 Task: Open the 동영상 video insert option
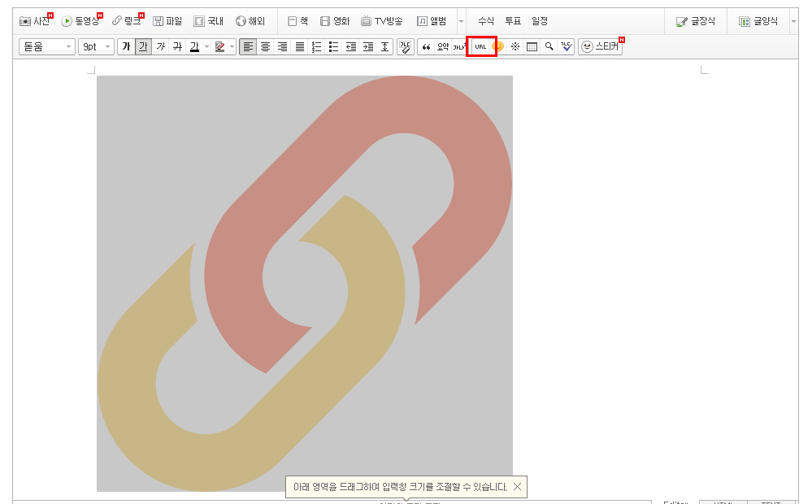(x=81, y=21)
